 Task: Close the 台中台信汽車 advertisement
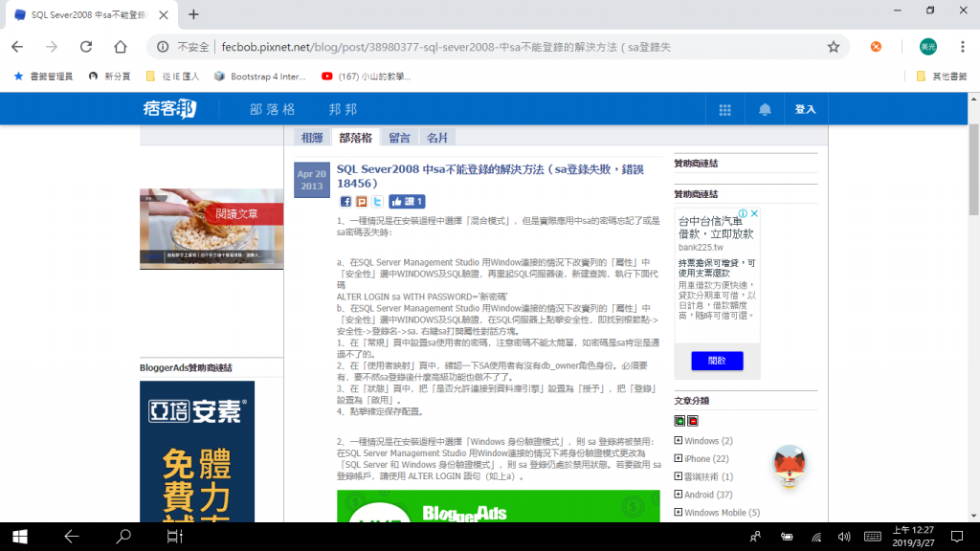click(x=754, y=213)
